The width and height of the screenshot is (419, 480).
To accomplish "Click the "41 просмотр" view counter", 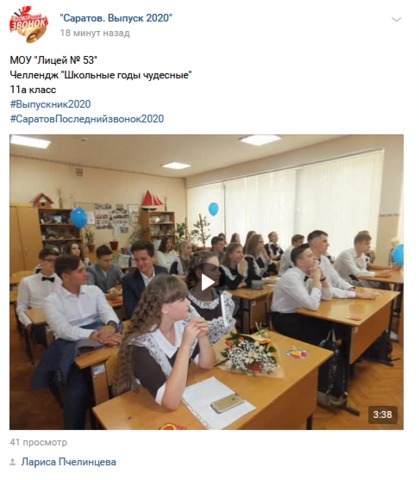I will point(38,442).
